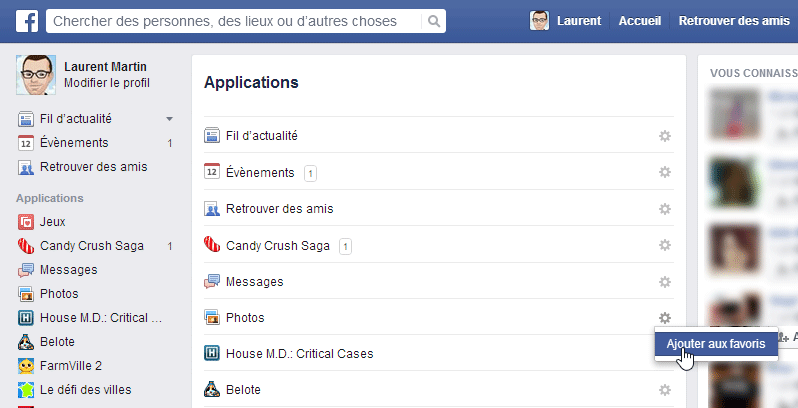The image size is (798, 408).
Task: Select Ajouter aux favoris menu option
Action: point(716,344)
